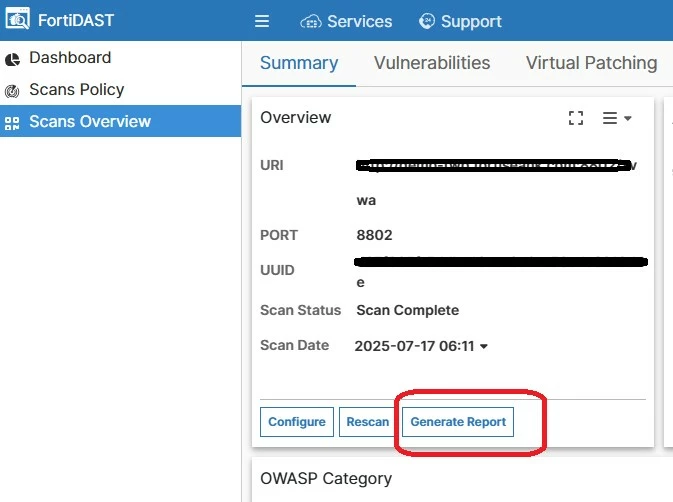This screenshot has width=673, height=502.
Task: Click the Scan Date label
Action: click(294, 345)
